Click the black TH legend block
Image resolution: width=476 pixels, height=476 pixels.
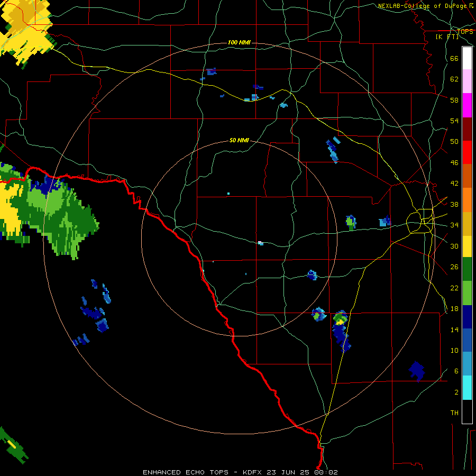pyautogui.click(x=467, y=411)
